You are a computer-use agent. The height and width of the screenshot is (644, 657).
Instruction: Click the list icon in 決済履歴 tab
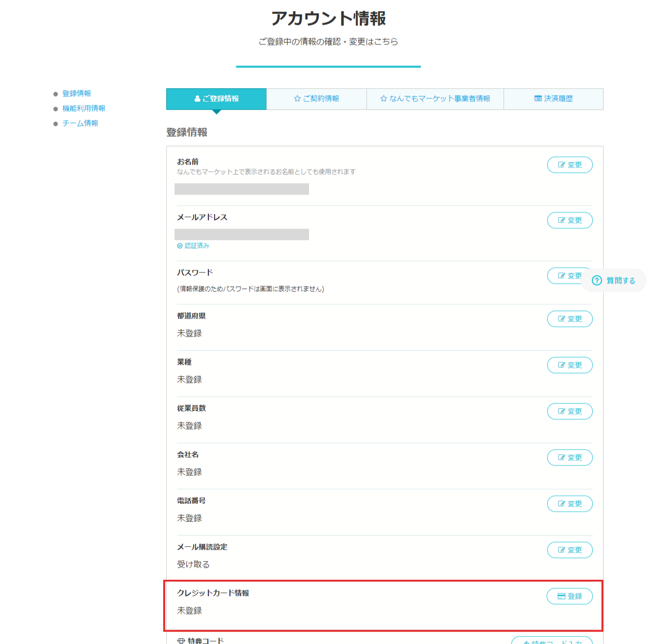point(538,99)
